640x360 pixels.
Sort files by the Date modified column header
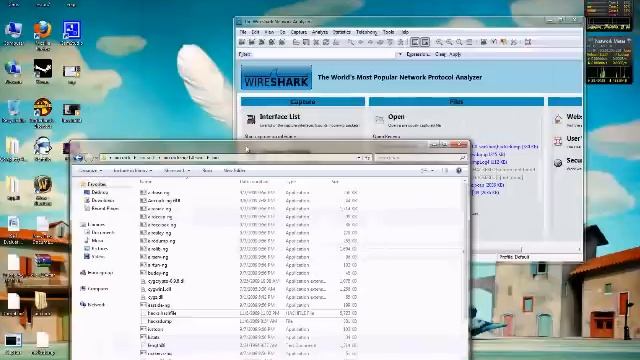[x=253, y=182]
